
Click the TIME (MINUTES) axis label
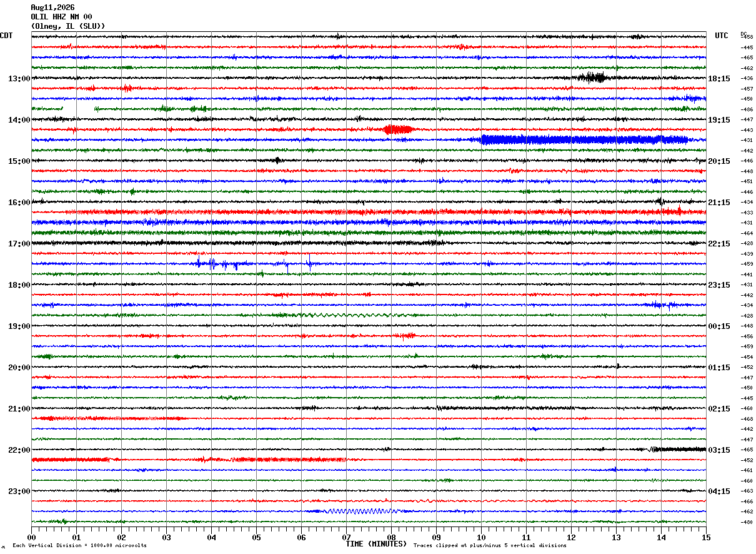(376, 544)
